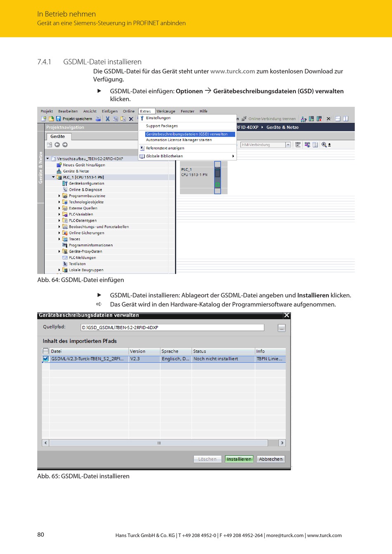Click the zoom magnifier icon in network view
The width and height of the screenshot is (392, 554).
324,145
